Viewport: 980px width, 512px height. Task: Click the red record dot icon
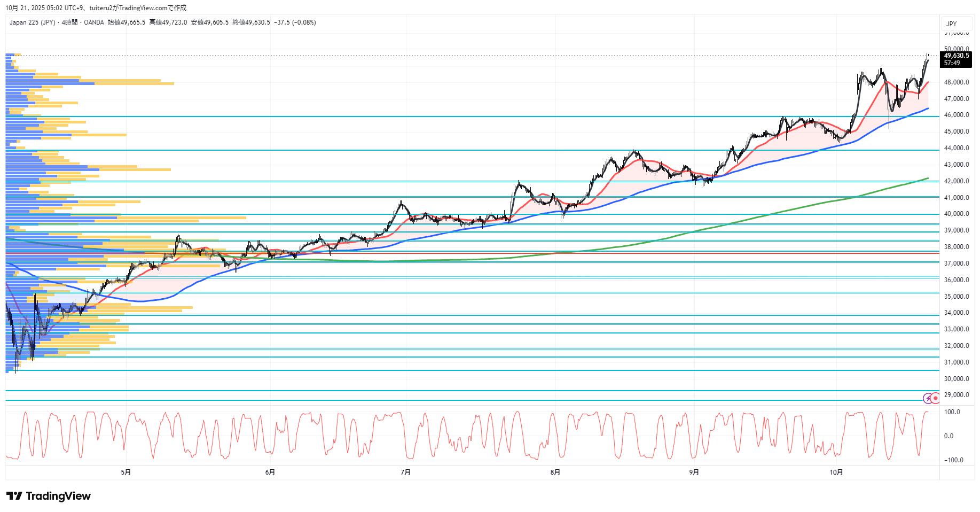pyautogui.click(x=936, y=398)
